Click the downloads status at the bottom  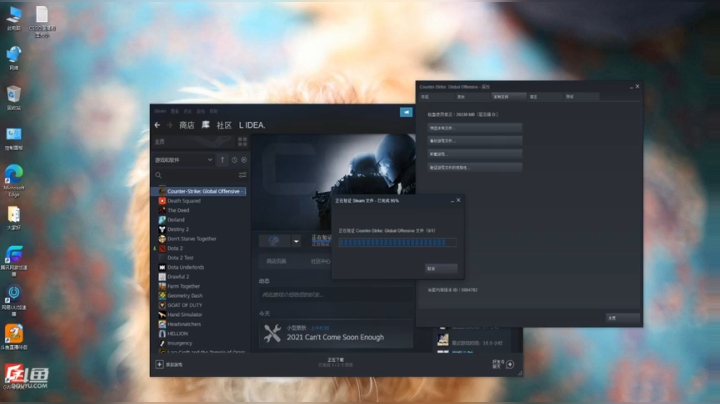336,363
